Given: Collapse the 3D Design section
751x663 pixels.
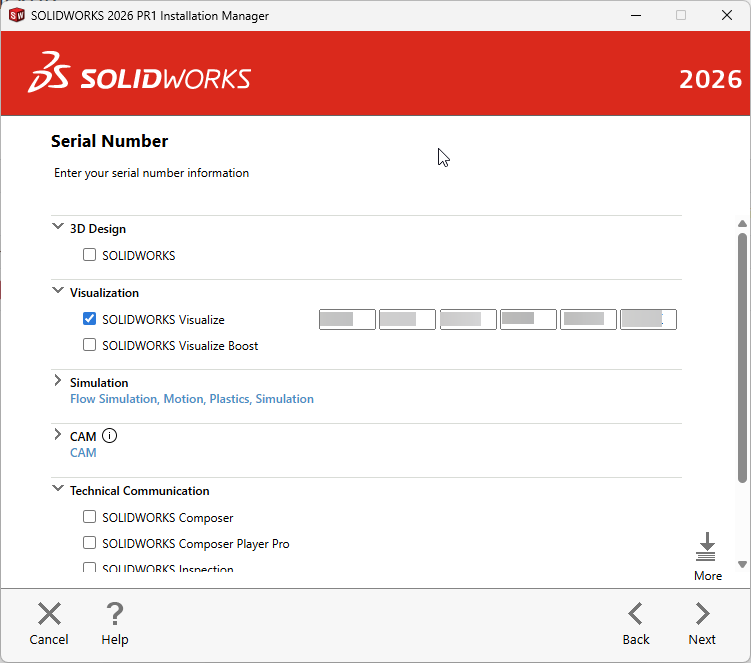Looking at the screenshot, I should (x=57, y=226).
